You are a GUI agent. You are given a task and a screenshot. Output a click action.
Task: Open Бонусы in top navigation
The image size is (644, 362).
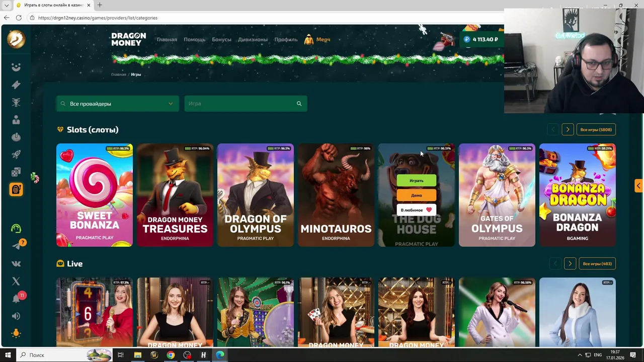click(x=221, y=39)
